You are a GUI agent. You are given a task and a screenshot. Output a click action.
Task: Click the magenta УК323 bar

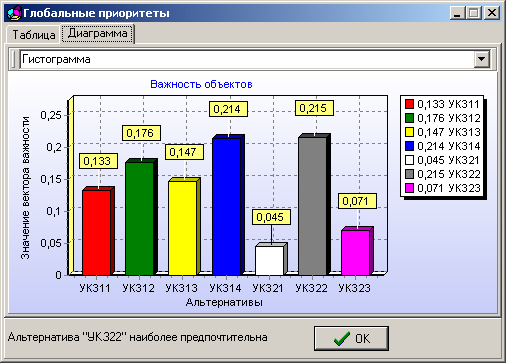[356, 252]
